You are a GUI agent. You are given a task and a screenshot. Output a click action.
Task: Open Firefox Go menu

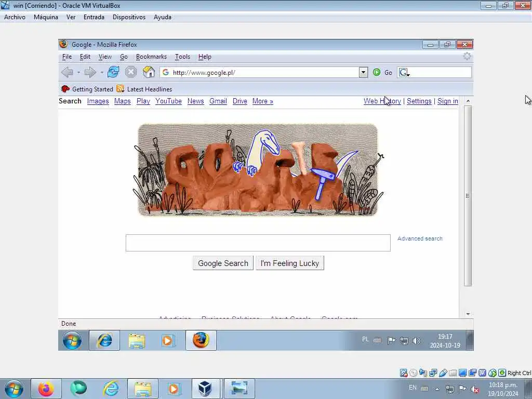(x=124, y=57)
